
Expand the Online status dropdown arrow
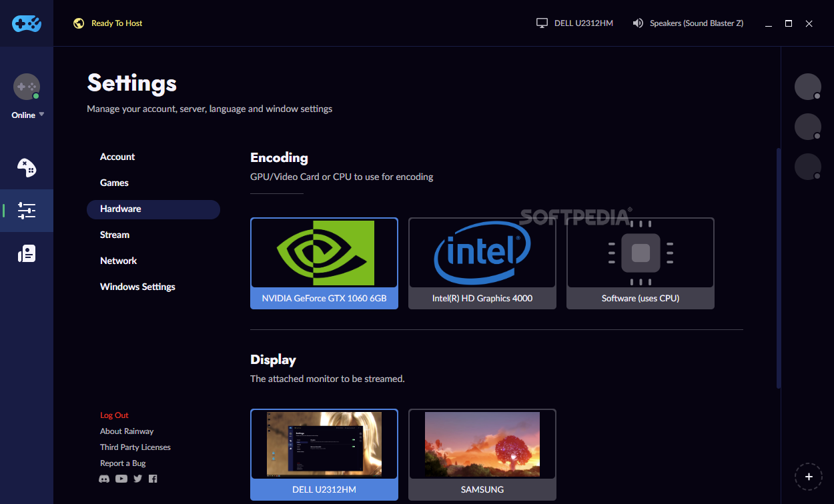[x=41, y=115]
